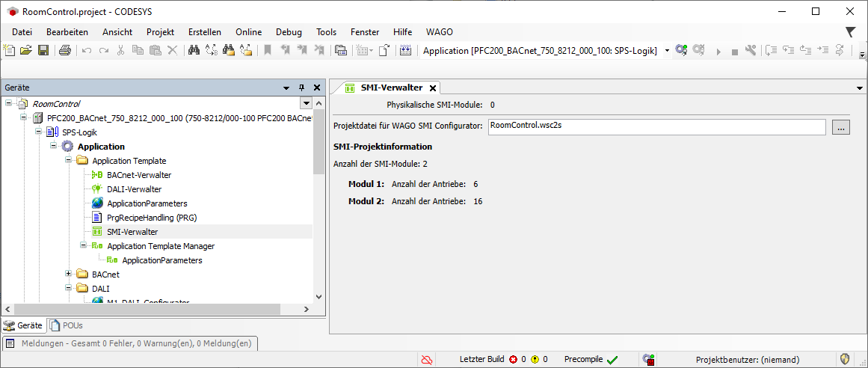Viewport: 868px width, 368px height.
Task: Open the Datei menu
Action: point(22,31)
